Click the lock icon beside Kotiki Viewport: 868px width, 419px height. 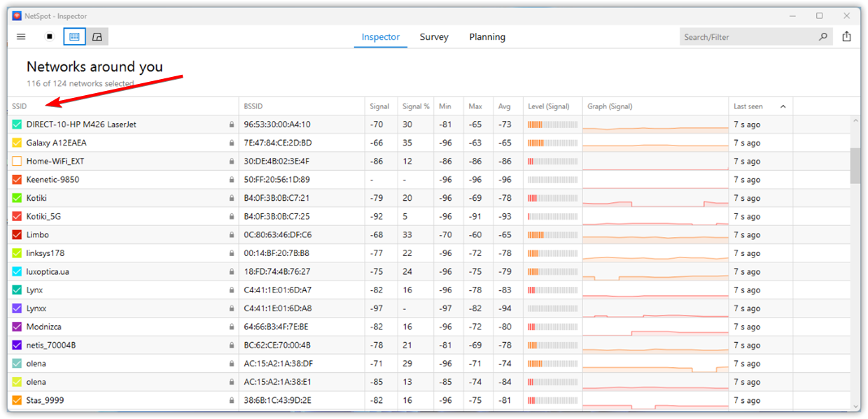click(231, 198)
